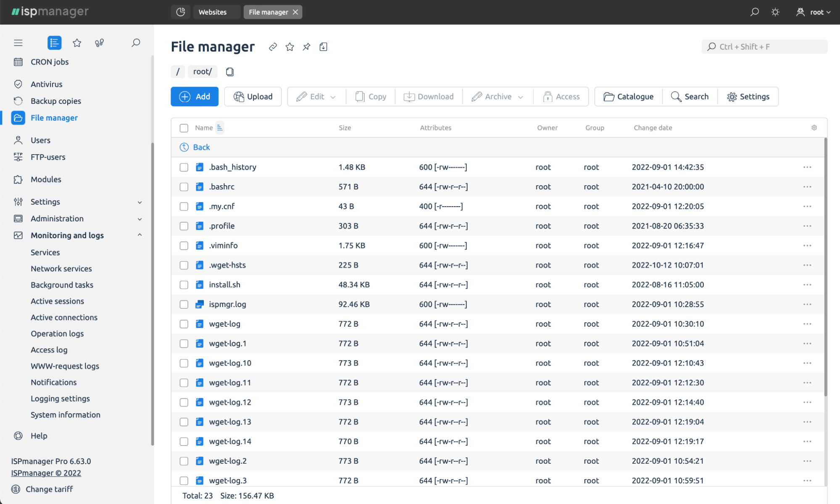This screenshot has height=504, width=840.
Task: Open file manager Settings button
Action: point(748,97)
